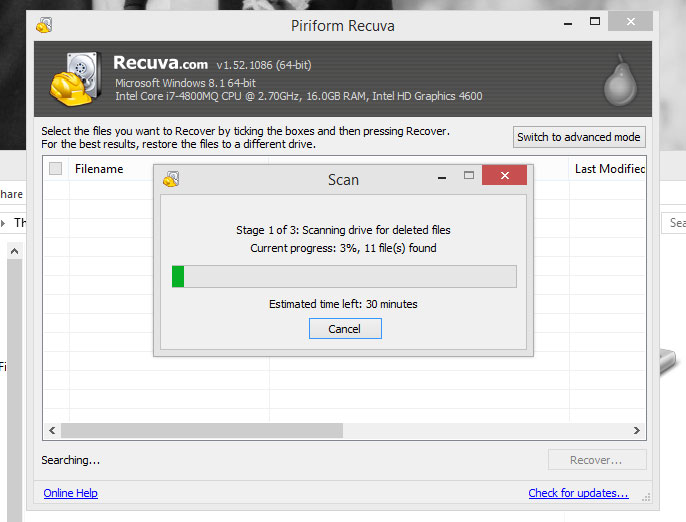Image resolution: width=686 pixels, height=522 pixels.
Task: Click 'Estimated time left: 30 minutes' text
Action: coord(343,304)
